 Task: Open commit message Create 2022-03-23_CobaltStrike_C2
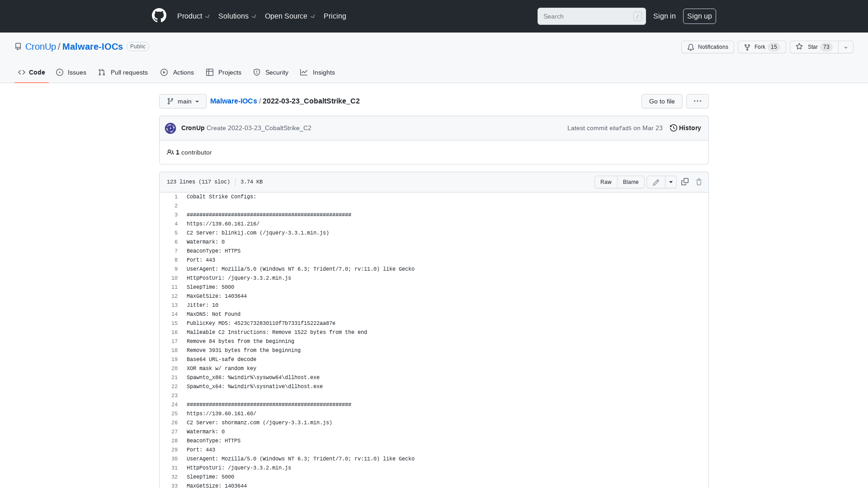pos(259,128)
